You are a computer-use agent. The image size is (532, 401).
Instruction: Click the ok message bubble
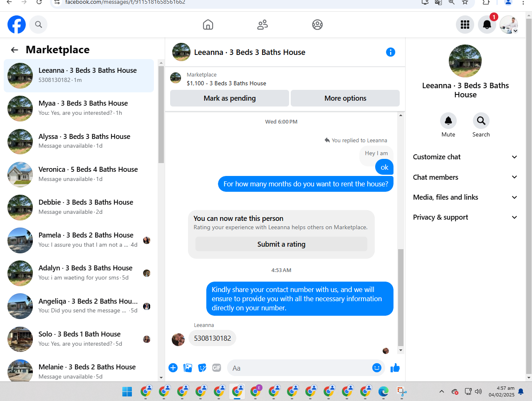(384, 167)
